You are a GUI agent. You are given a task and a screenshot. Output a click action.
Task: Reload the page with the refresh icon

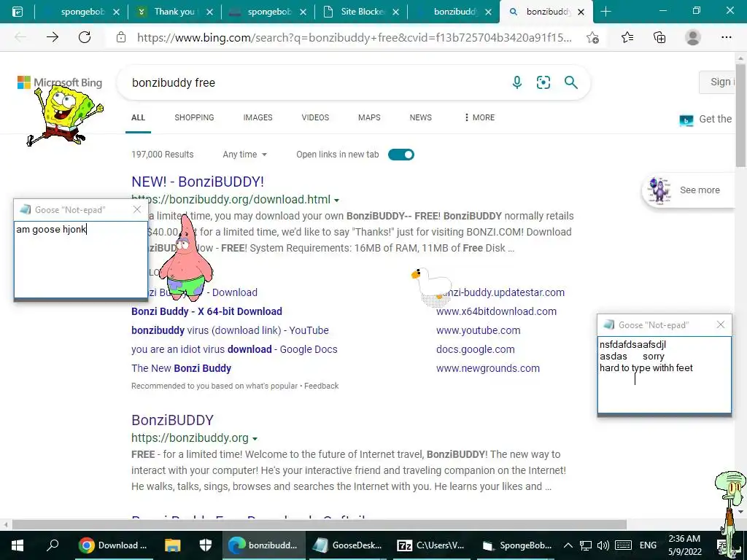[x=85, y=37]
